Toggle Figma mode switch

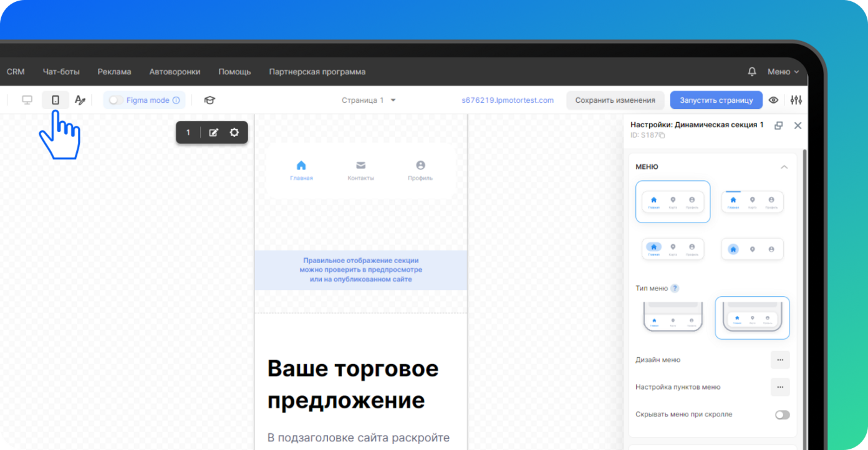[116, 100]
